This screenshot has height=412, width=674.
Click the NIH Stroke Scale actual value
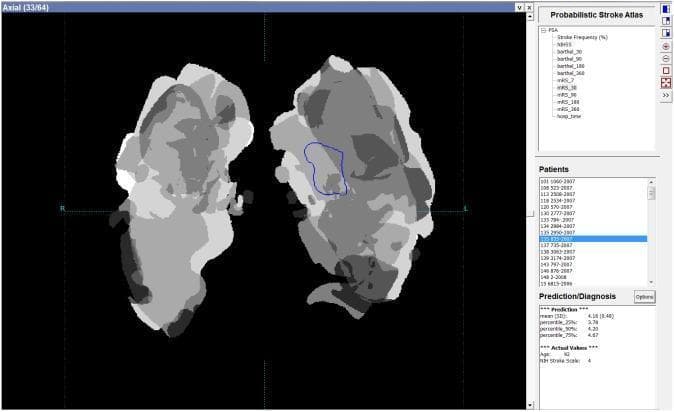tap(589, 361)
